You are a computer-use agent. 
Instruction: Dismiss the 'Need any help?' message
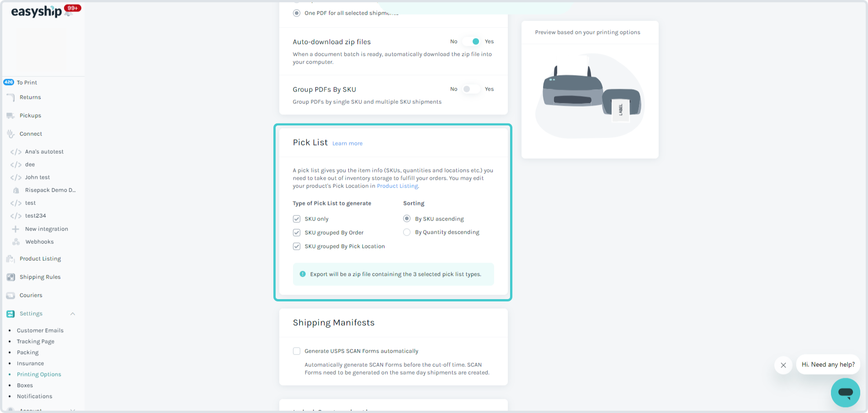(783, 365)
